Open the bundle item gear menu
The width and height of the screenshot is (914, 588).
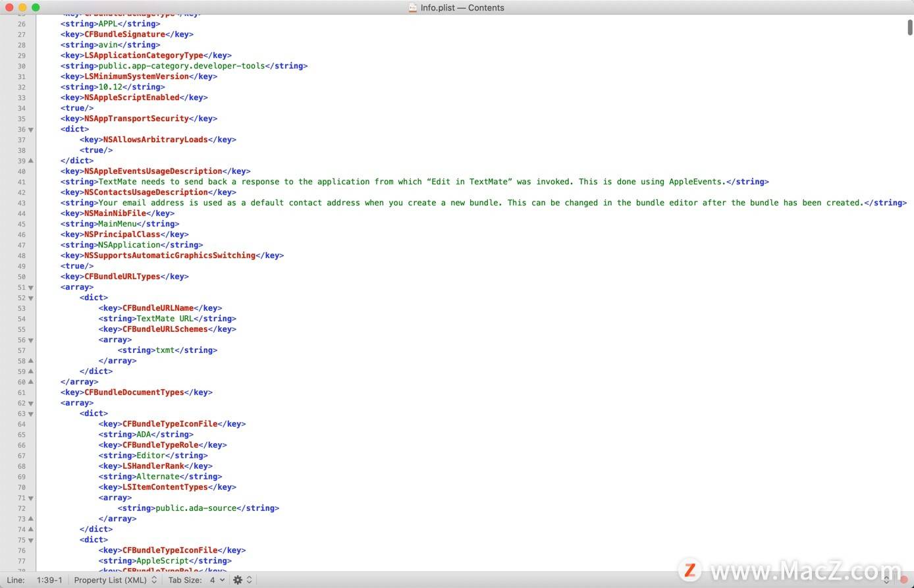[240, 580]
